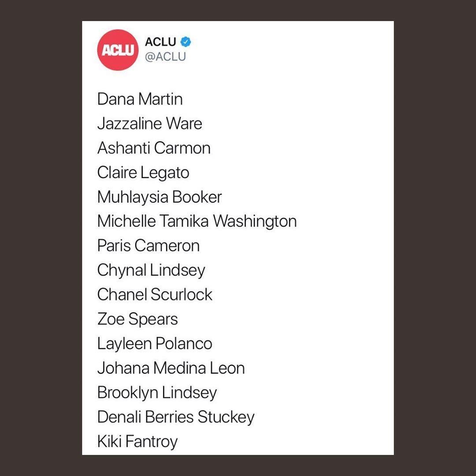Select the Claire Legato text line
The height and width of the screenshot is (476, 476).
pos(143,172)
